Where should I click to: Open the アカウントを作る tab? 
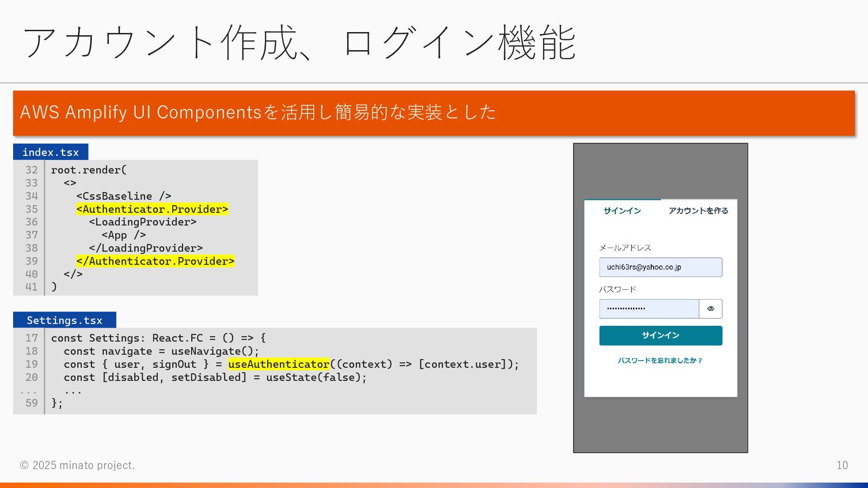click(x=698, y=211)
